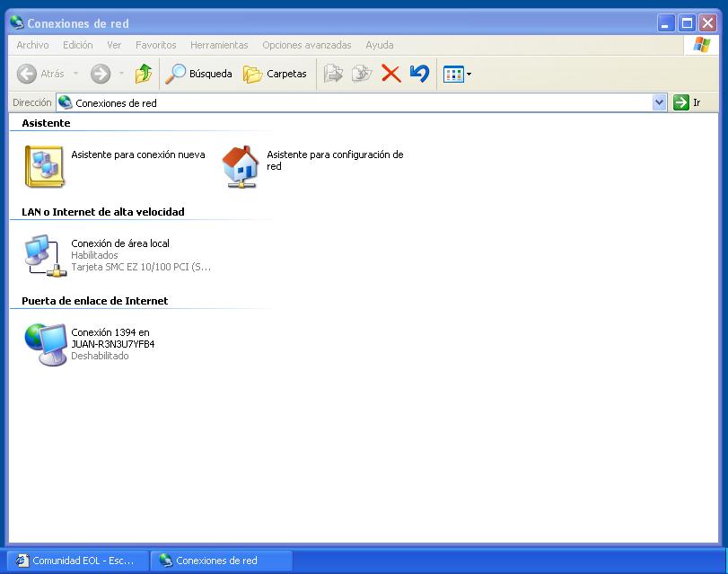The width and height of the screenshot is (728, 574).
Task: Open the Herramientas menu
Action: point(219,45)
